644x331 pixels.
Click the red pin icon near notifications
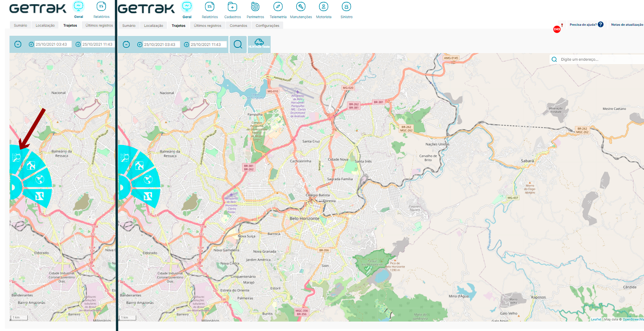click(x=562, y=25)
